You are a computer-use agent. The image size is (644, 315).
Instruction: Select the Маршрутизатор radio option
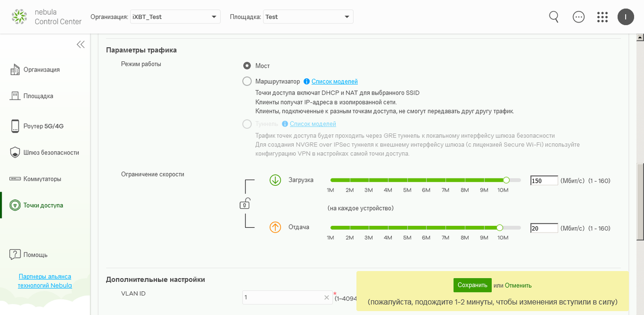click(247, 81)
